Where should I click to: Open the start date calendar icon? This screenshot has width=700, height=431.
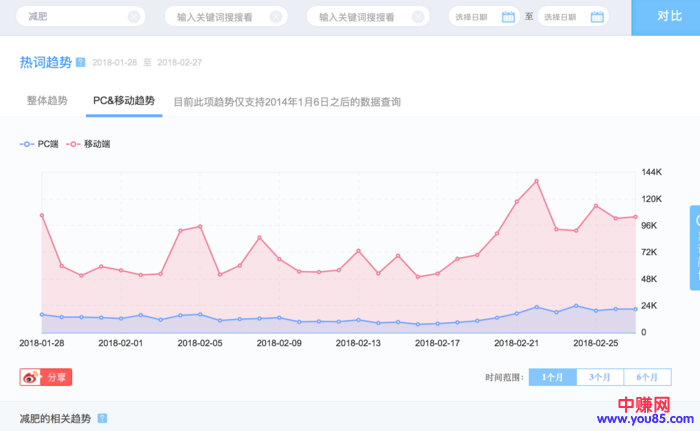508,17
